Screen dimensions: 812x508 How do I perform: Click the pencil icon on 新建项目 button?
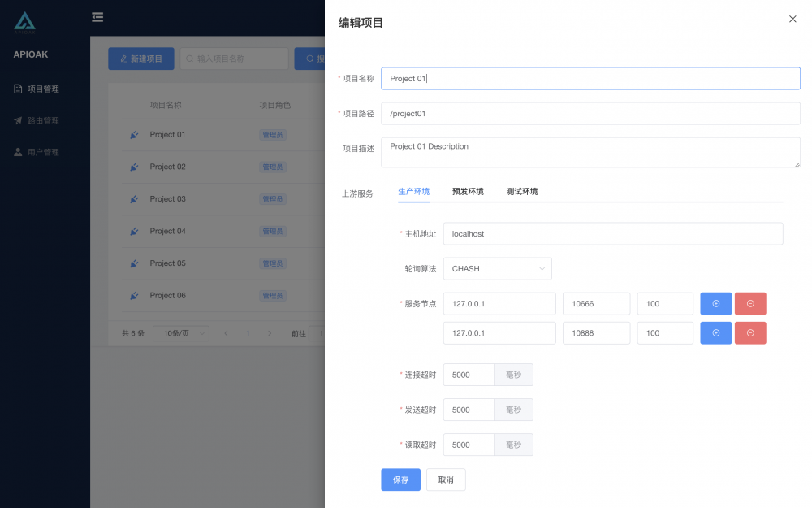point(124,58)
